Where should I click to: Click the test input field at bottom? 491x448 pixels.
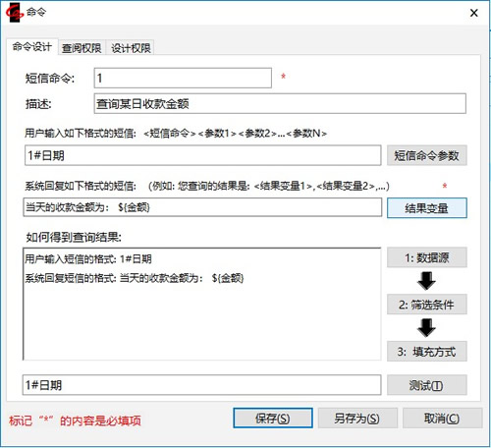(x=202, y=385)
